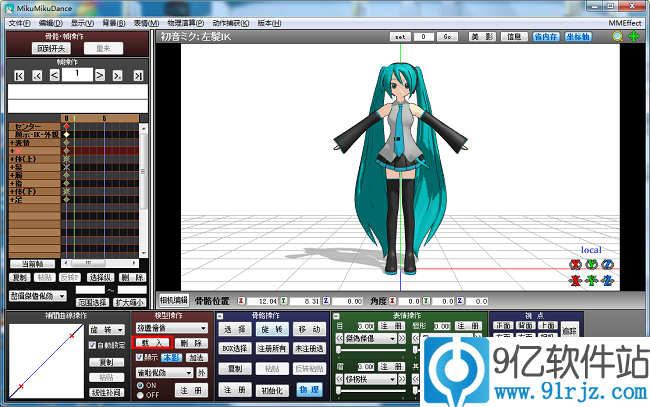This screenshot has height=407, width=650.
Task: Click the red X-axis rotate icon
Action: click(x=575, y=264)
